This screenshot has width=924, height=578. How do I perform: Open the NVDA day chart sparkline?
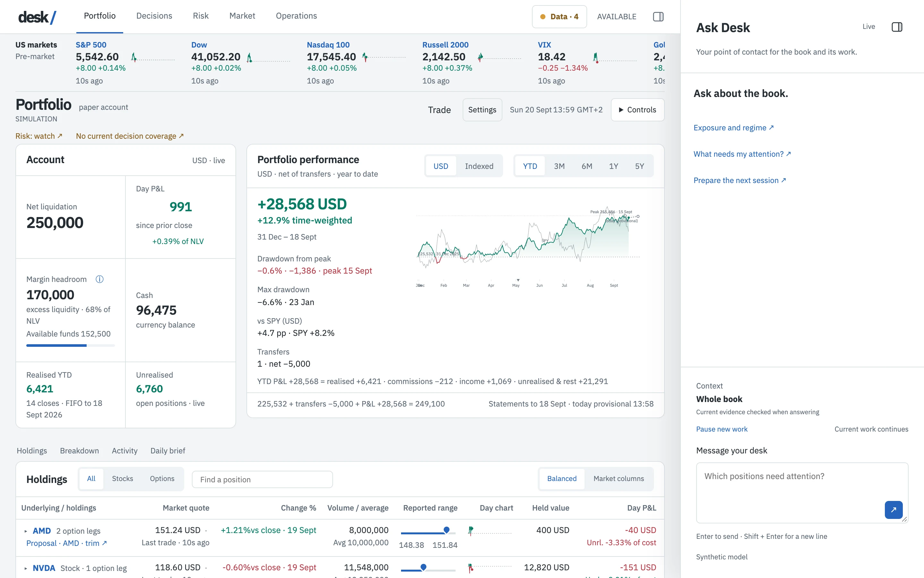click(490, 568)
